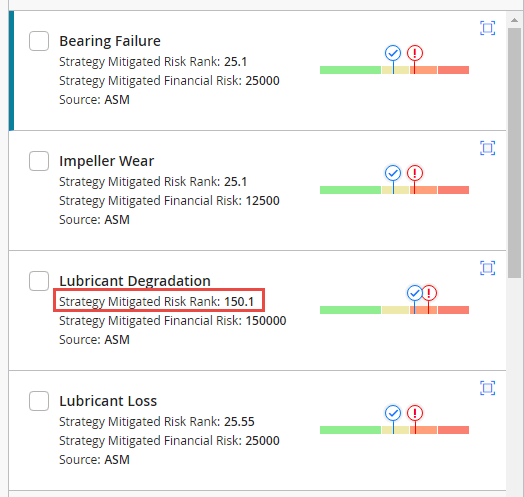Click Bearing Failure red exclamation marker
Screen dimensions: 524x497
point(415,53)
